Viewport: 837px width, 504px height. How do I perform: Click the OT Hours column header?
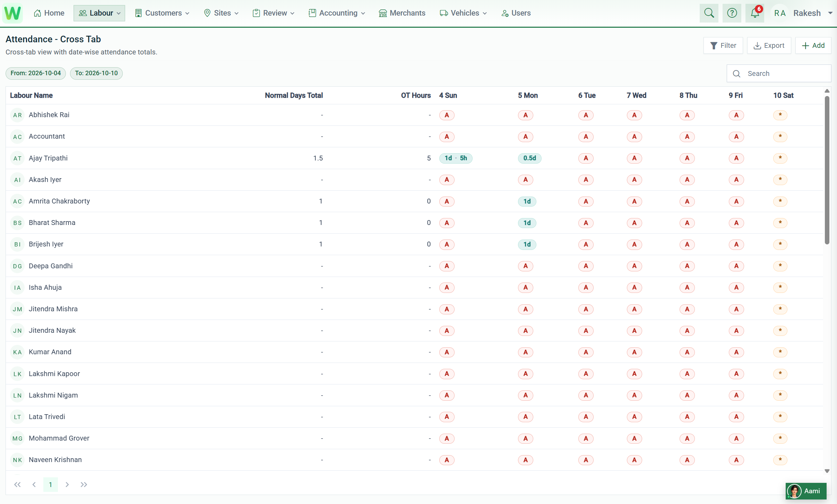[x=416, y=95]
